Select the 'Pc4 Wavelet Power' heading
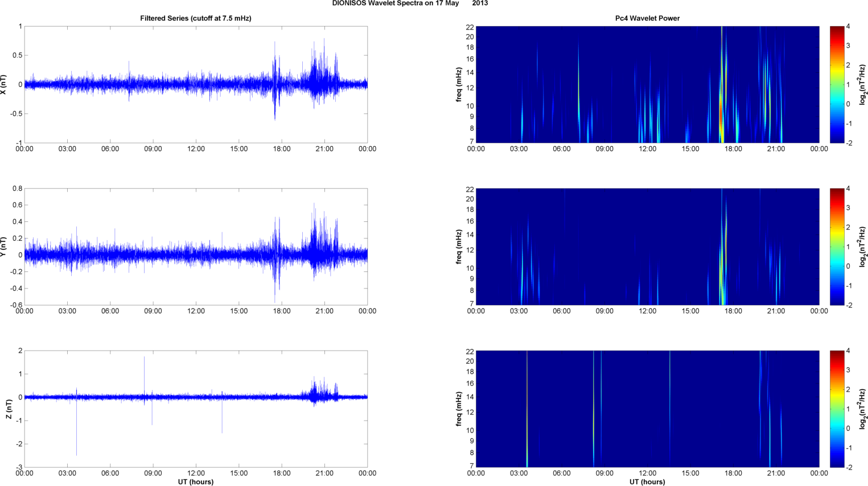 [x=647, y=18]
